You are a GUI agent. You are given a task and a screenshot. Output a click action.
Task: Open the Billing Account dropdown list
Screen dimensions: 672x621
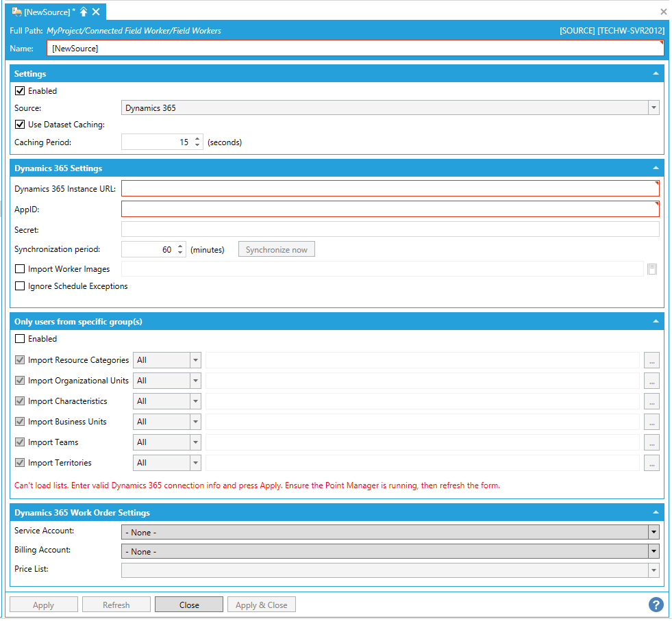(x=390, y=551)
